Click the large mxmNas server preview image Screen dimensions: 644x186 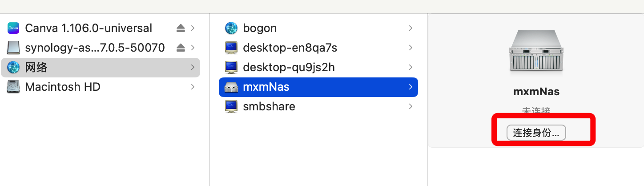[x=536, y=53]
